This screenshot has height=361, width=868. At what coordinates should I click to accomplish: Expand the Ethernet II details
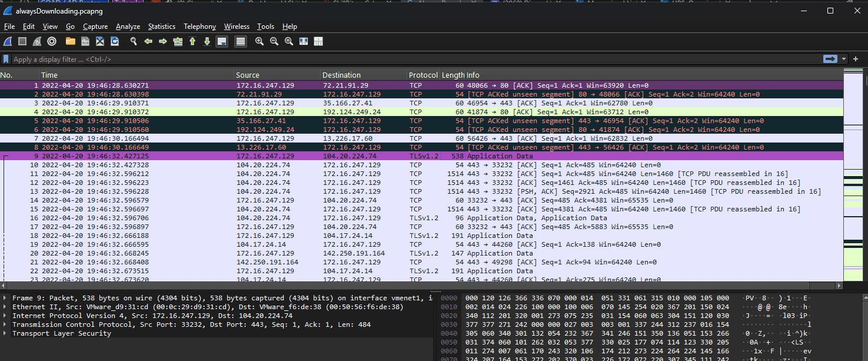[x=5, y=307]
